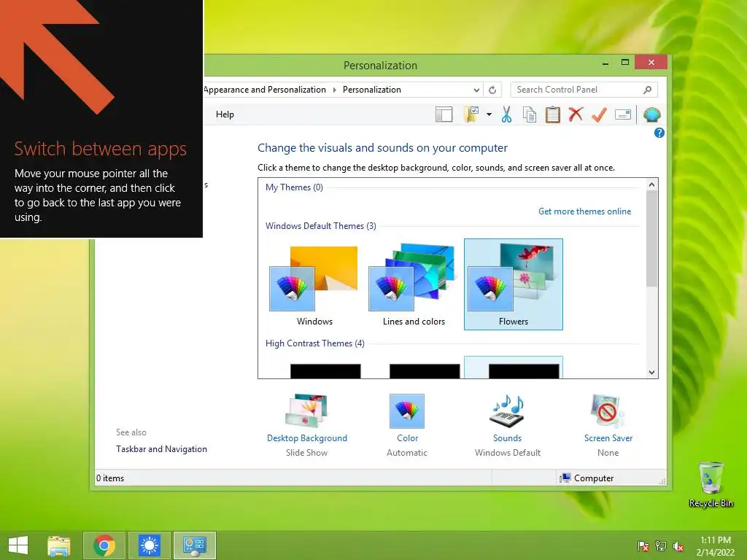
Task: Open the Help menu
Action: [225, 114]
